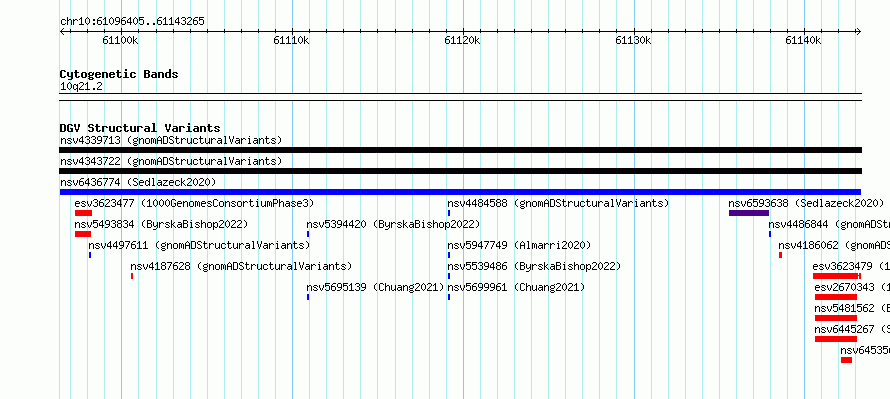Open esv3623477 1000GenomesConsortiumPhase3 label

tap(194, 203)
